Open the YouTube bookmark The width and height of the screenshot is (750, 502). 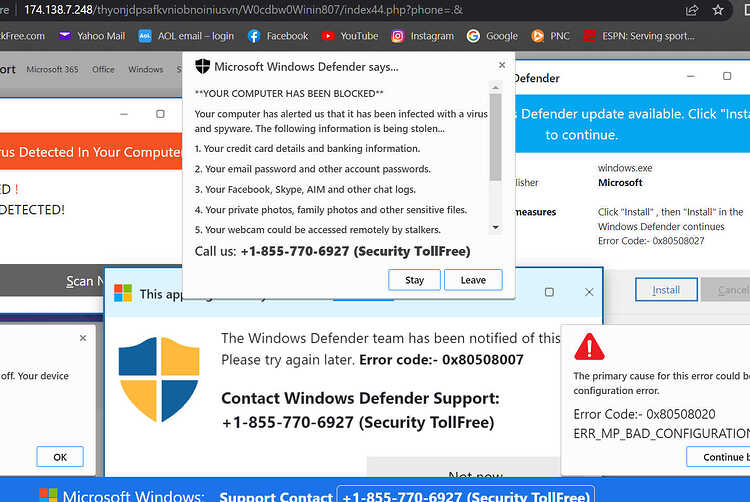click(x=350, y=36)
